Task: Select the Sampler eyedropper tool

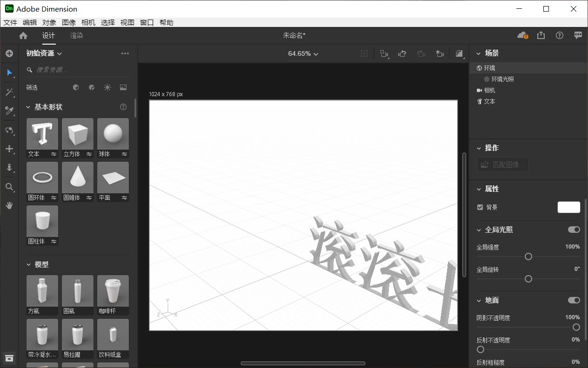Action: click(9, 111)
